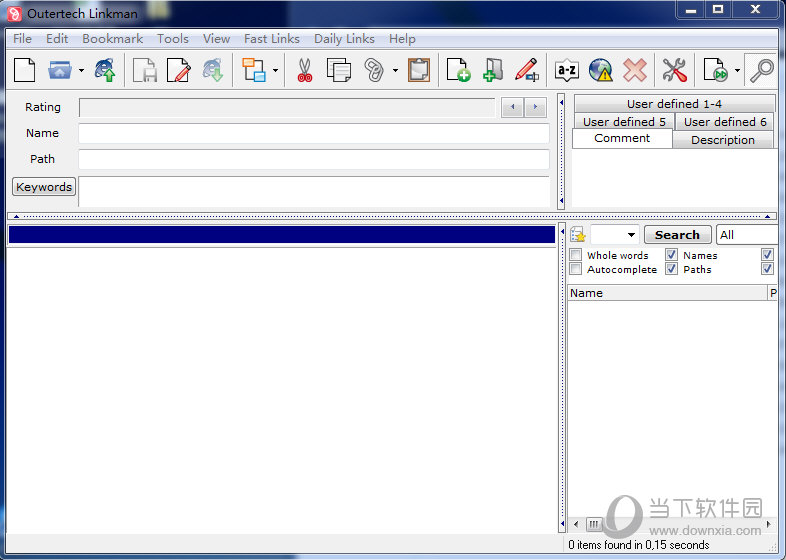Select the Description tab

(723, 140)
